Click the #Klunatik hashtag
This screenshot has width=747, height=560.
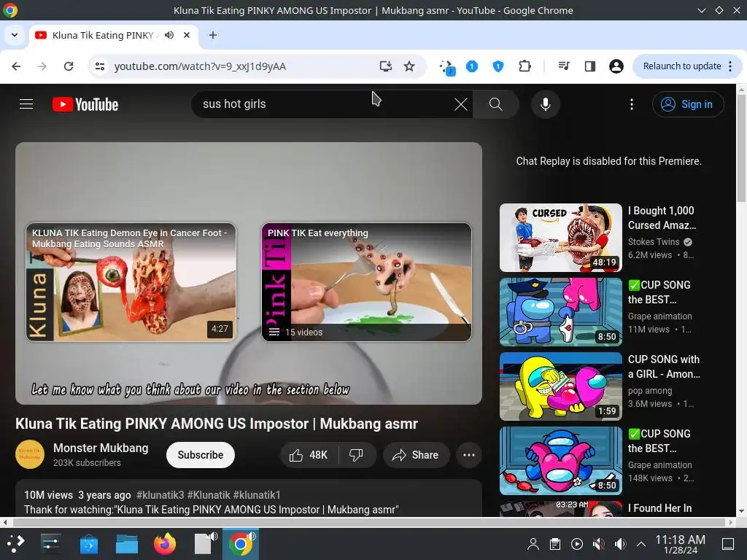pyautogui.click(x=209, y=495)
